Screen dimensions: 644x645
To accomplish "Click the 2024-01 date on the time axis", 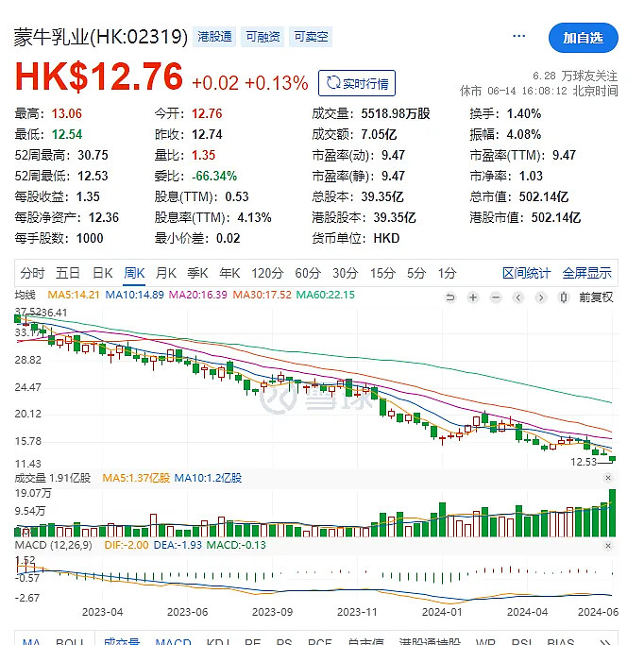I will tap(442, 612).
